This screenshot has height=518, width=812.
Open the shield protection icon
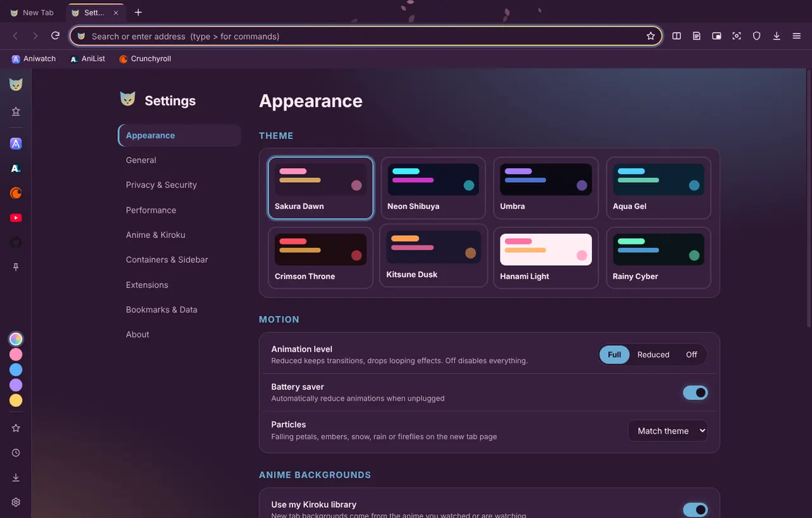pyautogui.click(x=756, y=36)
